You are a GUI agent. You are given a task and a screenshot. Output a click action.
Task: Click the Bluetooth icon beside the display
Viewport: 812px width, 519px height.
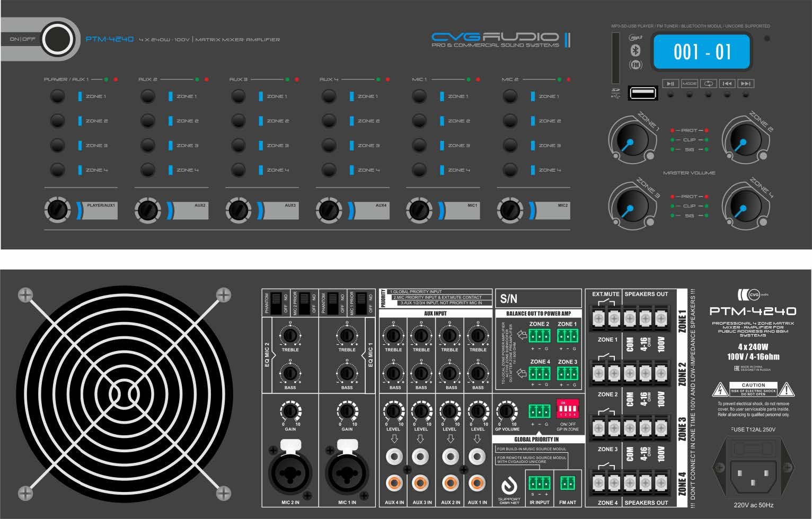tap(636, 50)
